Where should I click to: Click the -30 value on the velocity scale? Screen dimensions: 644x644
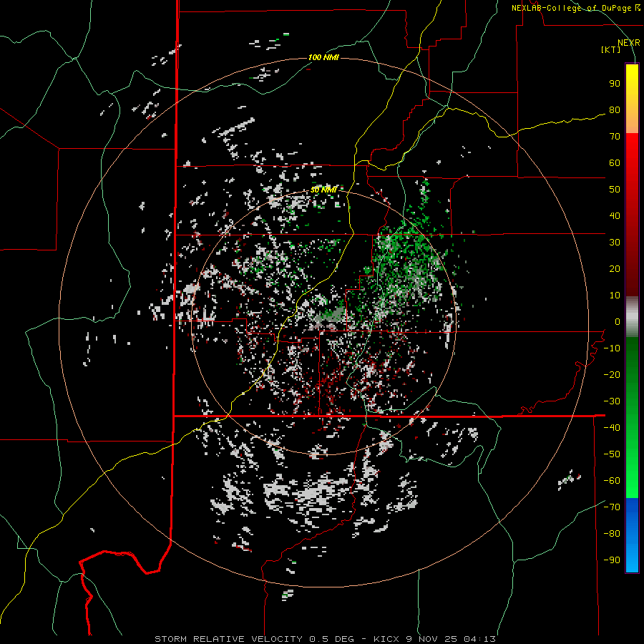pos(612,401)
